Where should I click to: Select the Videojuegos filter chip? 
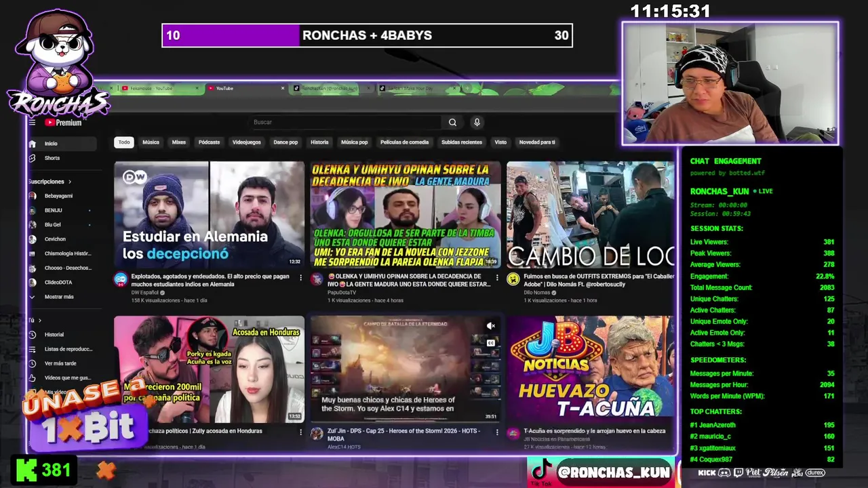point(247,142)
